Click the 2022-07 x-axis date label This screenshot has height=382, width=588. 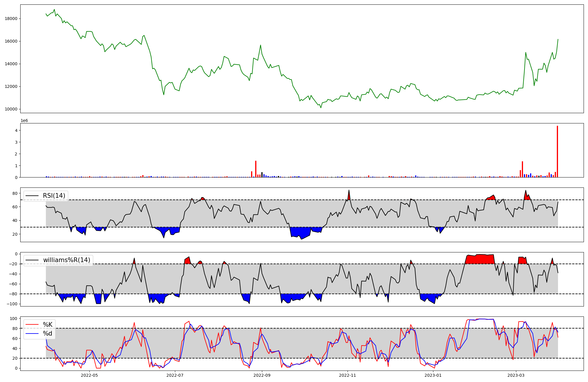(175, 375)
